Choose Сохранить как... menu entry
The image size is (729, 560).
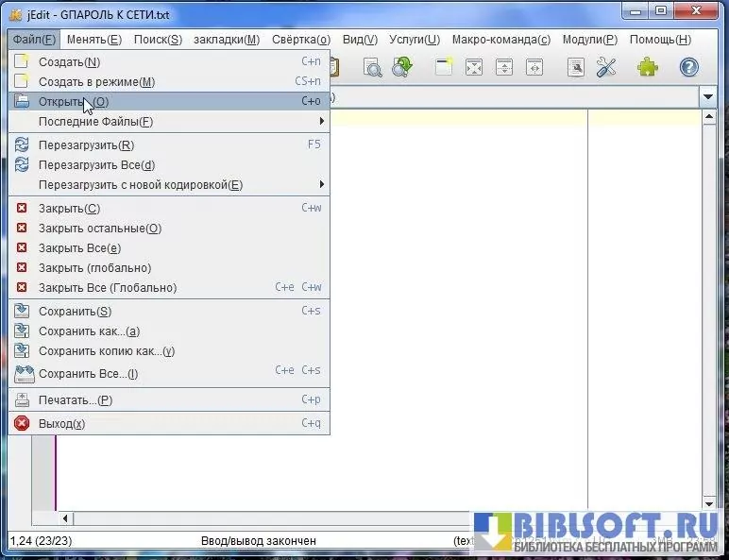[x=89, y=331]
